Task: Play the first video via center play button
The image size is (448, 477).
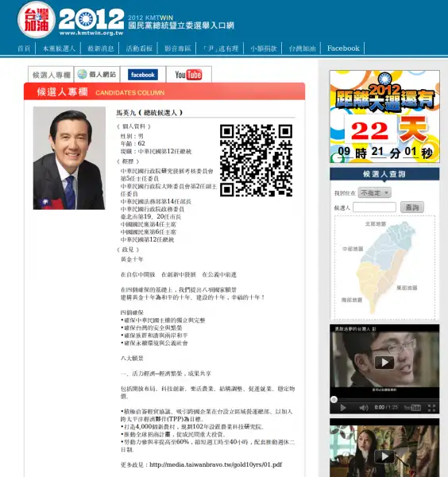Action: point(384,363)
